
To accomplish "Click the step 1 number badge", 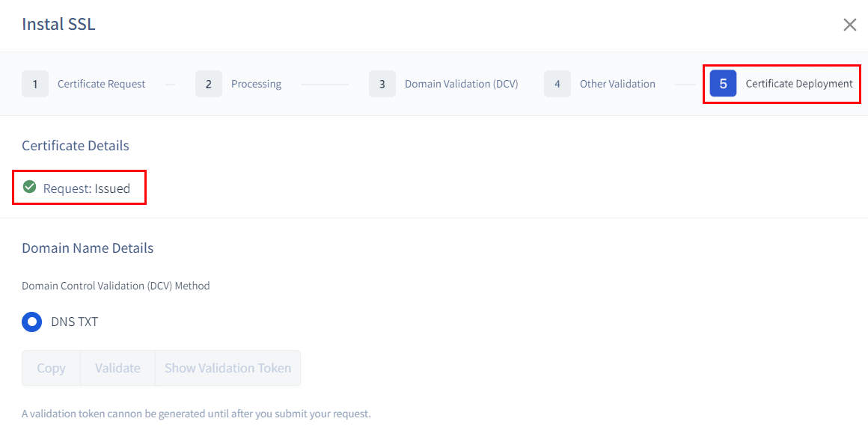I will 35,84.
